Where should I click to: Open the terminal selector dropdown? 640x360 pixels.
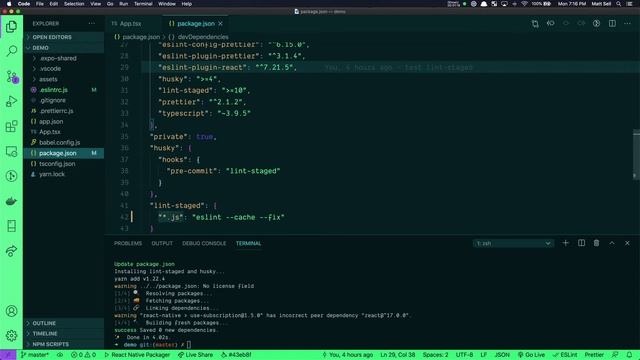513,243
